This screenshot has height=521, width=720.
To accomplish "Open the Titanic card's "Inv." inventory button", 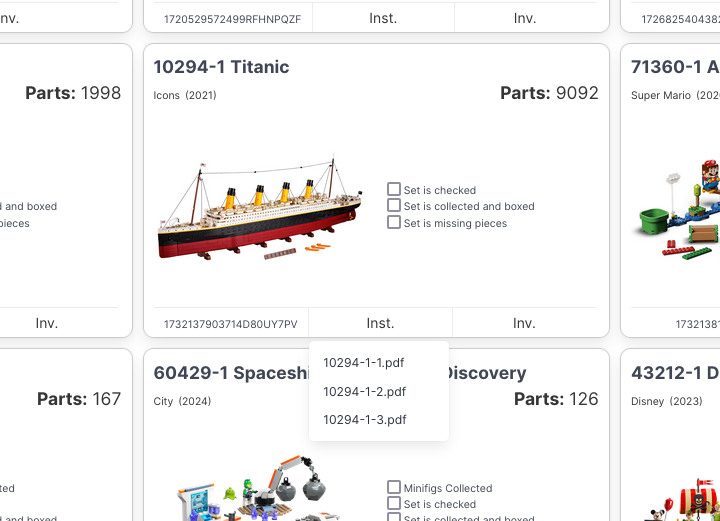I will click(525, 323).
